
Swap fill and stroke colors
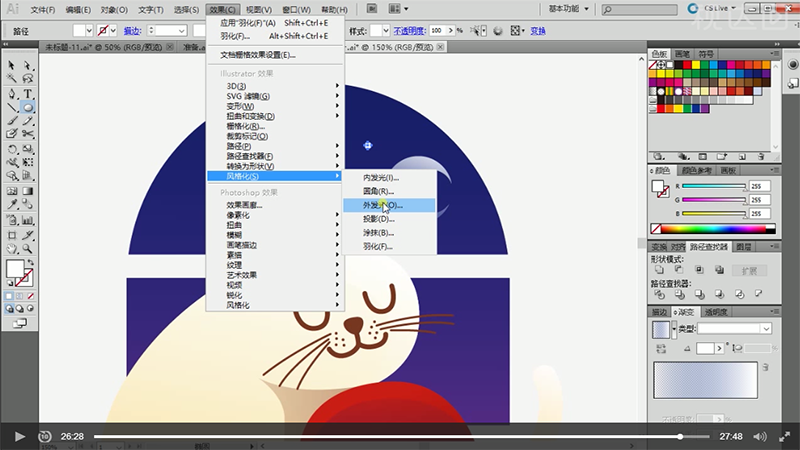(31, 262)
